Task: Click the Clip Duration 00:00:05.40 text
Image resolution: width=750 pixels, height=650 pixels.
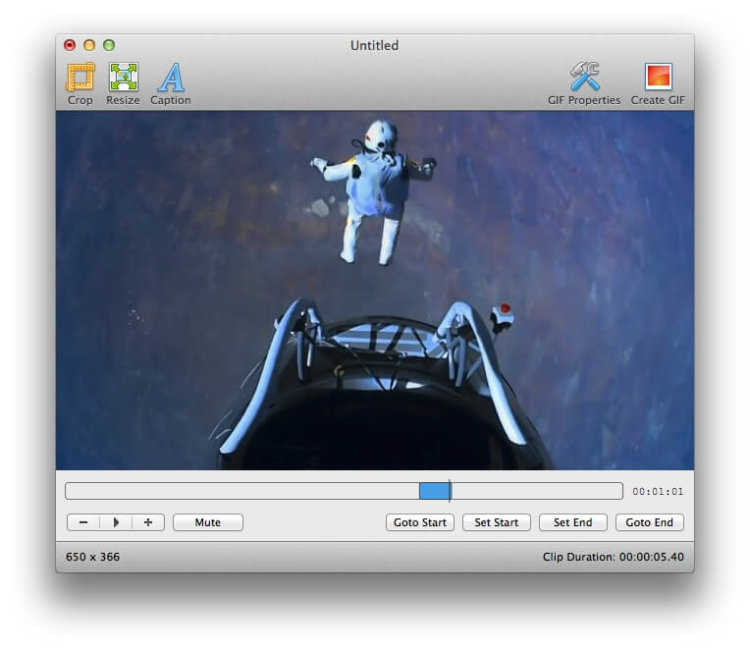Action: tap(613, 557)
